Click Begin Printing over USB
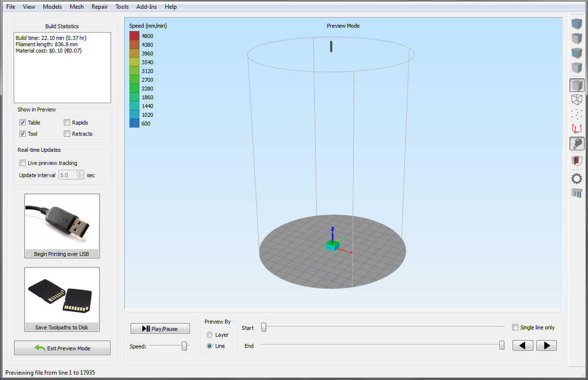Screen dimensions: 588x380 pos(62,226)
